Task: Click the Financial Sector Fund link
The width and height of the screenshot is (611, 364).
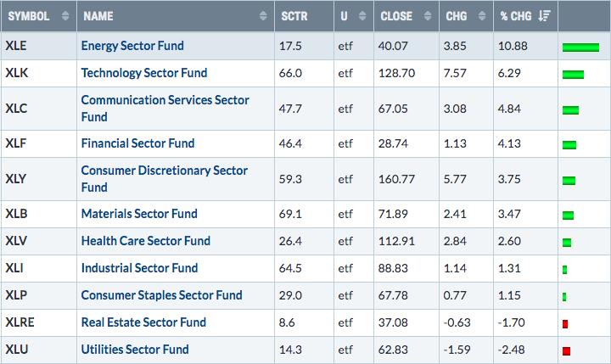Action: coord(137,143)
